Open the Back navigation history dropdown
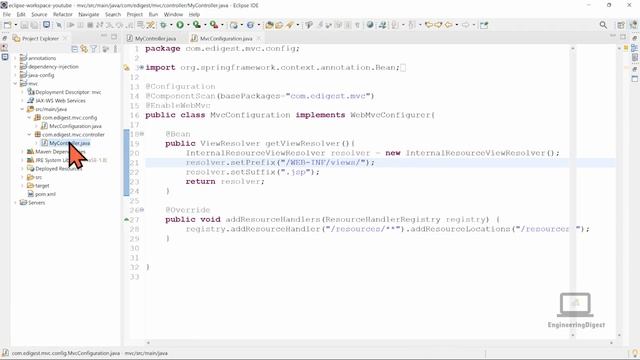640x360 pixels. [x=456, y=25]
